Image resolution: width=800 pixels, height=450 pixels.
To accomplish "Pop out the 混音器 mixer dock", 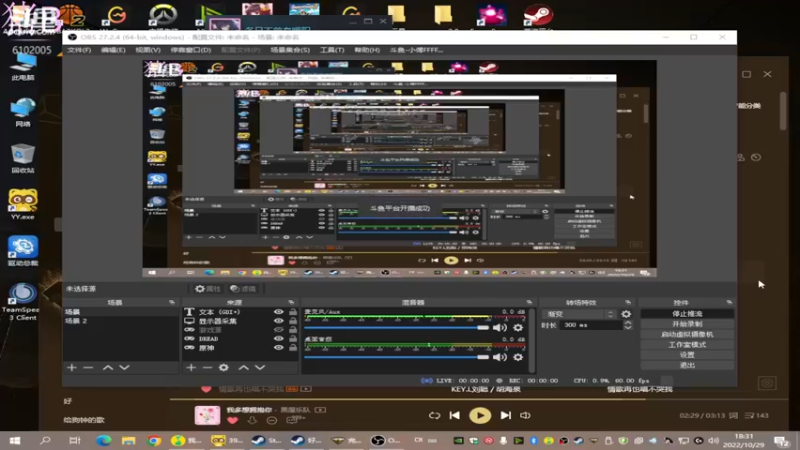I will (529, 303).
